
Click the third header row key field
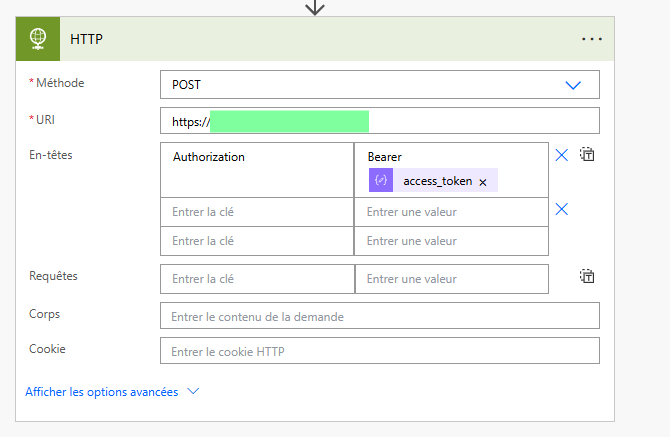(257, 241)
